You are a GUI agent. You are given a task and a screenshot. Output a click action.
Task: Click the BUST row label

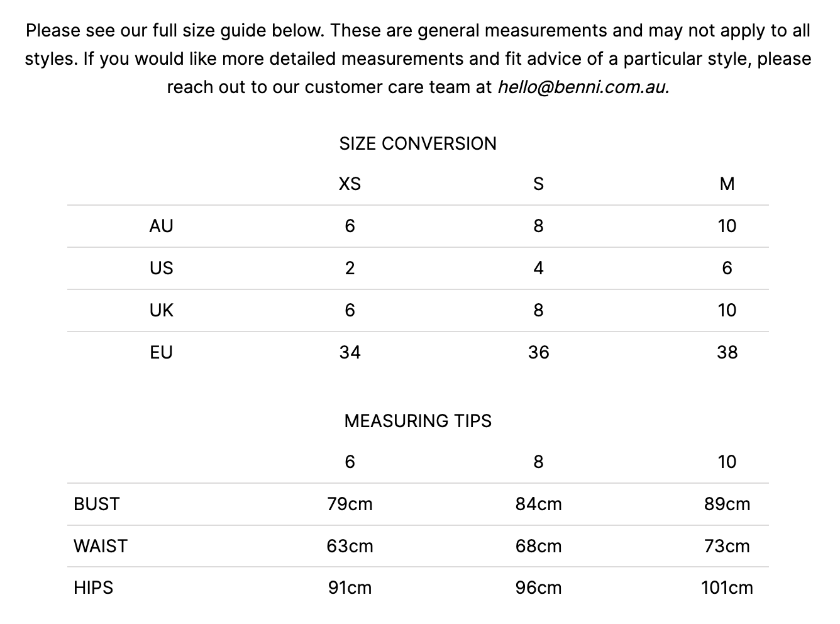click(x=96, y=504)
